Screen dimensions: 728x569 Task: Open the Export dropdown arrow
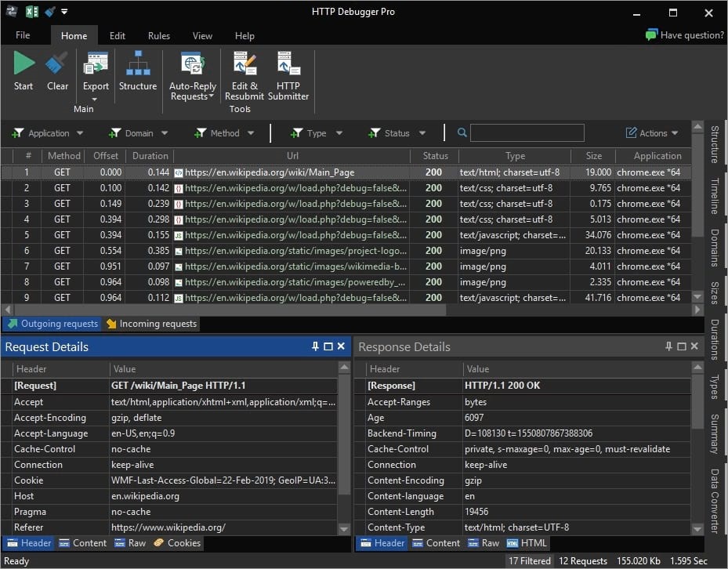click(x=95, y=99)
